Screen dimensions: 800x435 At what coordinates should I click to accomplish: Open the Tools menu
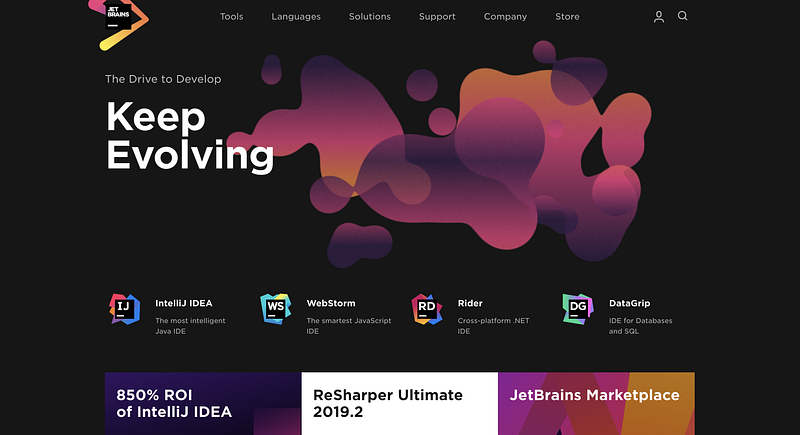(x=232, y=17)
